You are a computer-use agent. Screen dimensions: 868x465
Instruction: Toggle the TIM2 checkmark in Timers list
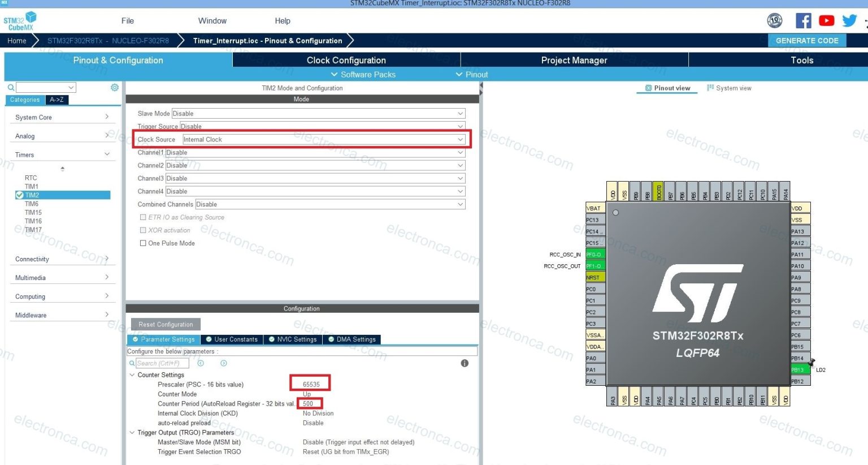click(20, 195)
